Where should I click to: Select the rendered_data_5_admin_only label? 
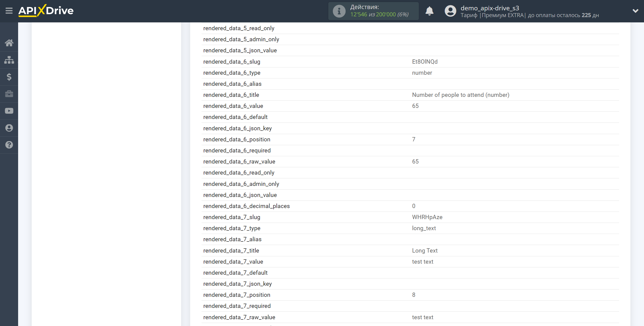pyautogui.click(x=241, y=39)
